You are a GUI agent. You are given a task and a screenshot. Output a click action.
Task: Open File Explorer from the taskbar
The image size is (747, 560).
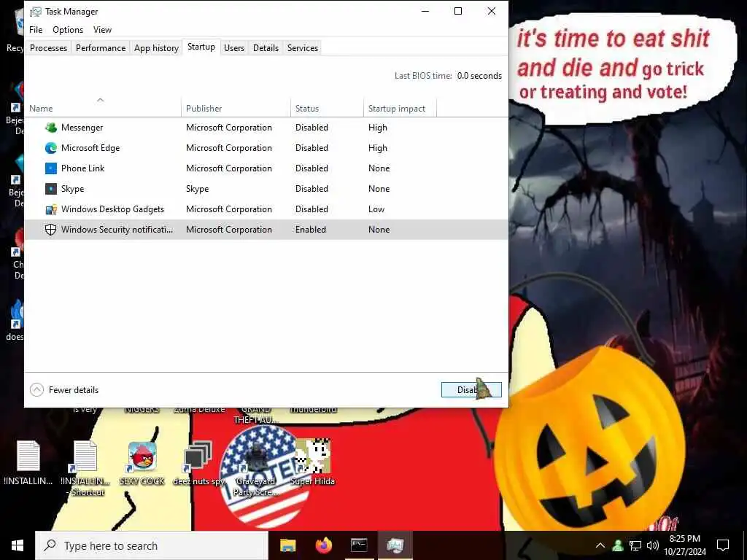287,545
